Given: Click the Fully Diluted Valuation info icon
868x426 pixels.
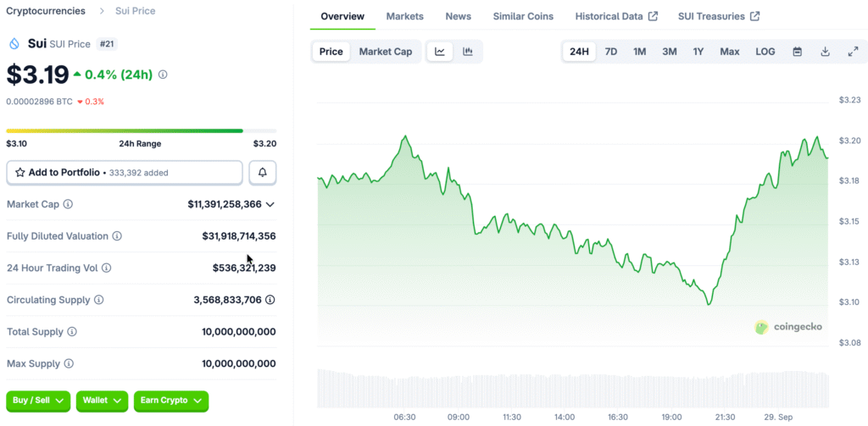Looking at the screenshot, I should [x=117, y=236].
